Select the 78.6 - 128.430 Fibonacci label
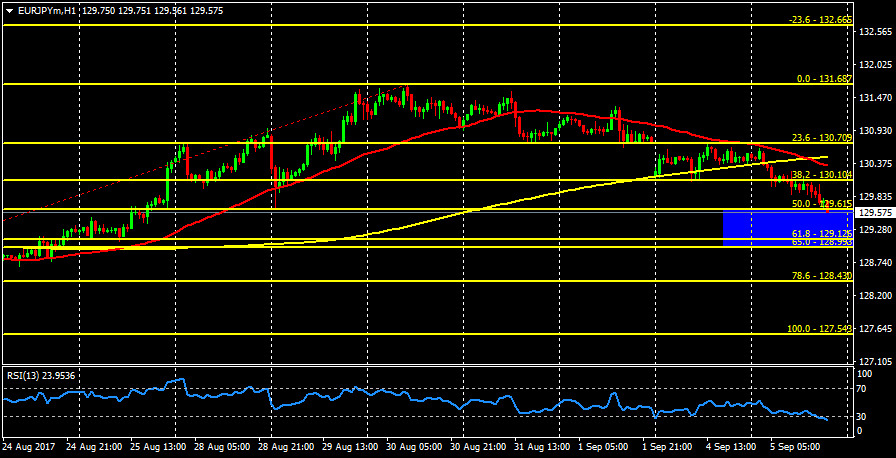Image resolution: width=896 pixels, height=458 pixels. [x=820, y=276]
